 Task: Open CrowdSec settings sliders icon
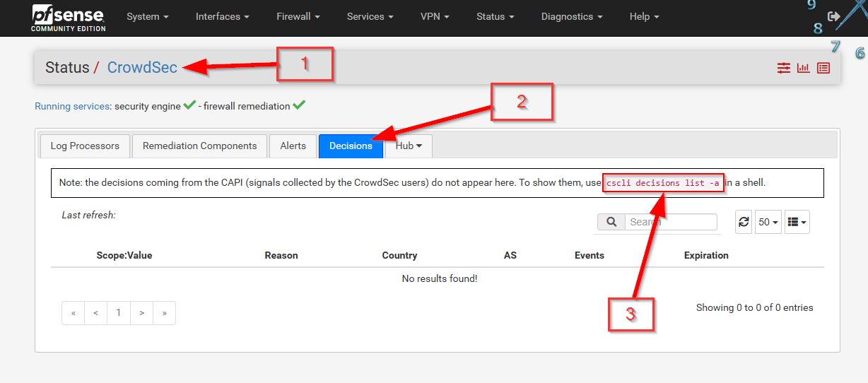[x=784, y=68]
